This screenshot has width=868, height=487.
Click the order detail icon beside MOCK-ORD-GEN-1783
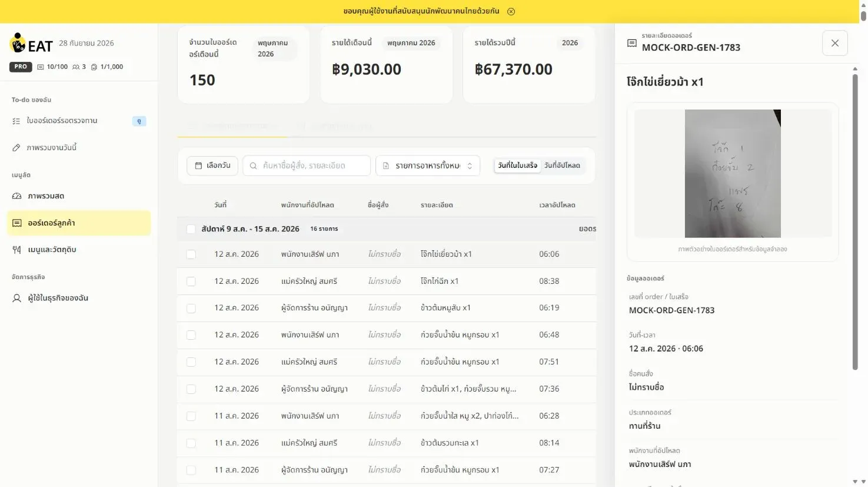[631, 43]
